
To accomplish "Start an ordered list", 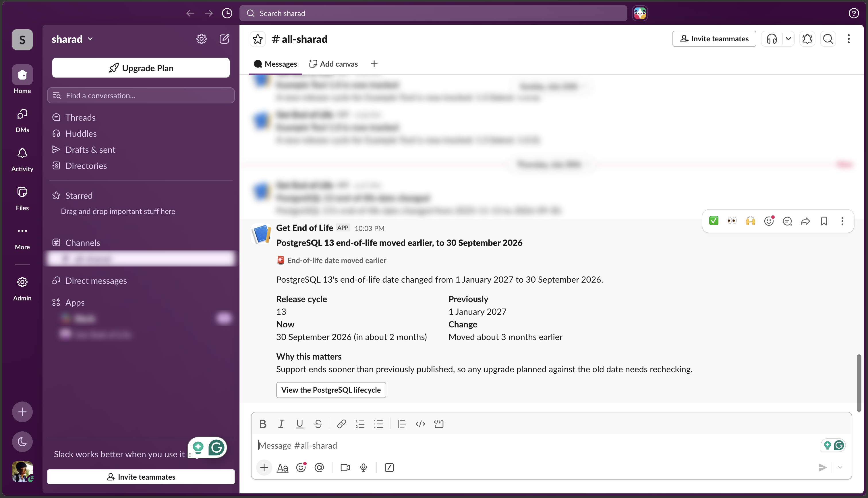I will [360, 424].
